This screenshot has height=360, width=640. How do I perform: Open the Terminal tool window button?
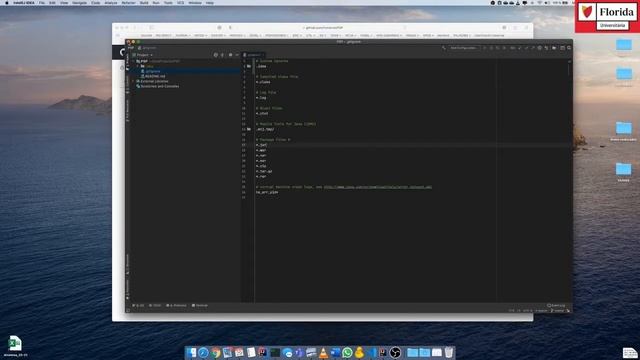pyautogui.click(x=200, y=305)
